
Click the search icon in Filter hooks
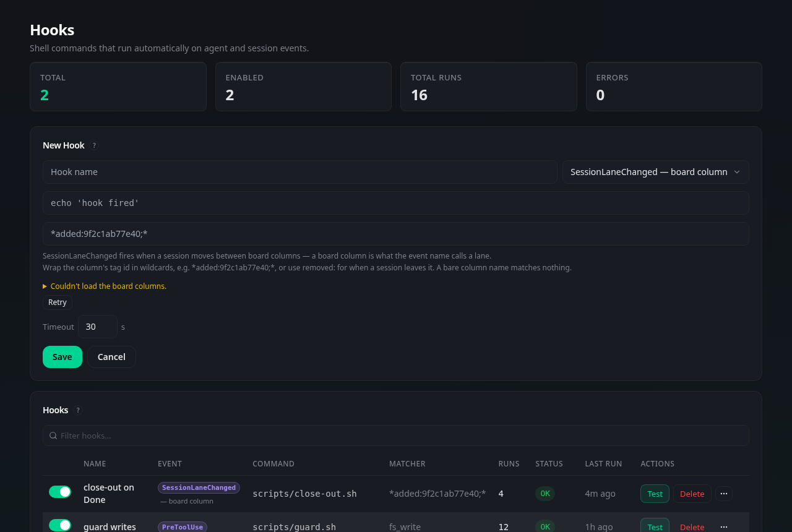tap(53, 435)
